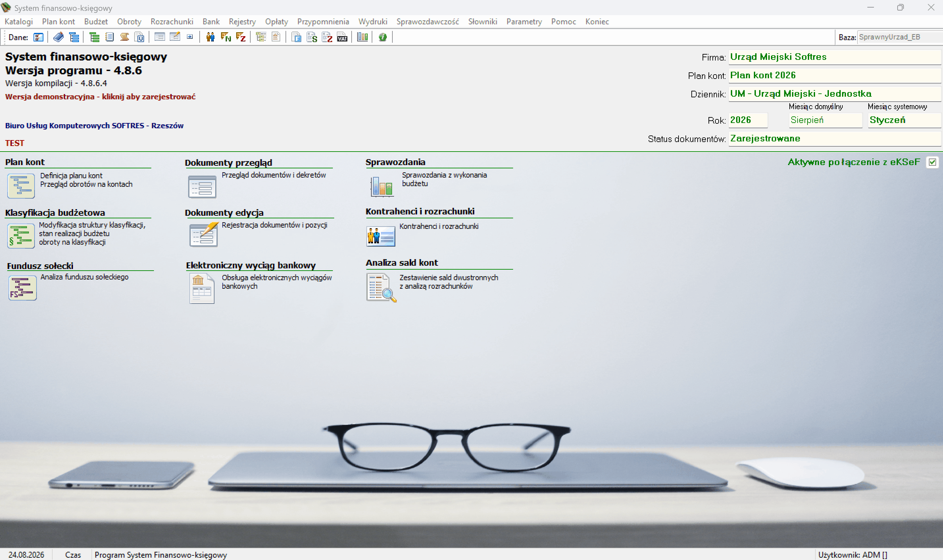This screenshot has height=560, width=943.
Task: Click the green info help toolbar icon
Action: click(x=383, y=37)
